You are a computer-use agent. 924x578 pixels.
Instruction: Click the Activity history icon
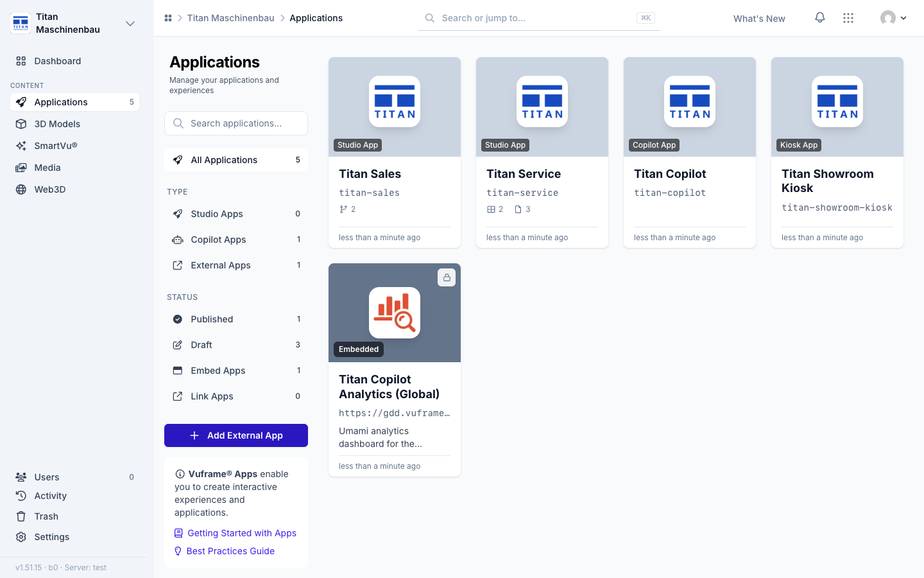pos(21,496)
